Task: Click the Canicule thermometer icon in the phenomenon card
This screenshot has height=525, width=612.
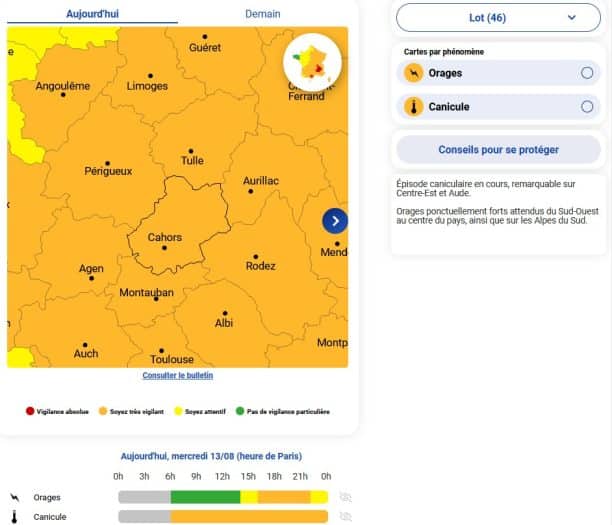Action: tap(414, 107)
